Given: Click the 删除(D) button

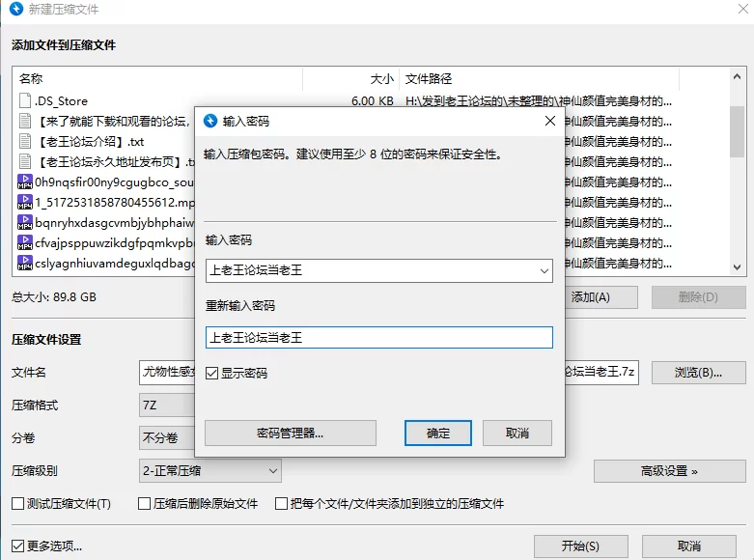Looking at the screenshot, I should click(x=698, y=297).
